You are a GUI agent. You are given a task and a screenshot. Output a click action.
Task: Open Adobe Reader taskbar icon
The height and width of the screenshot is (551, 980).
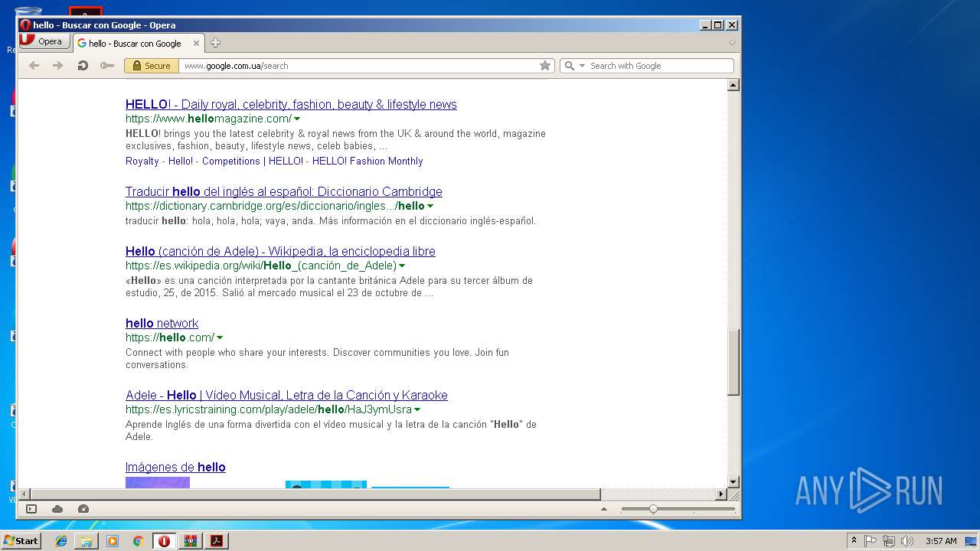coord(217,541)
